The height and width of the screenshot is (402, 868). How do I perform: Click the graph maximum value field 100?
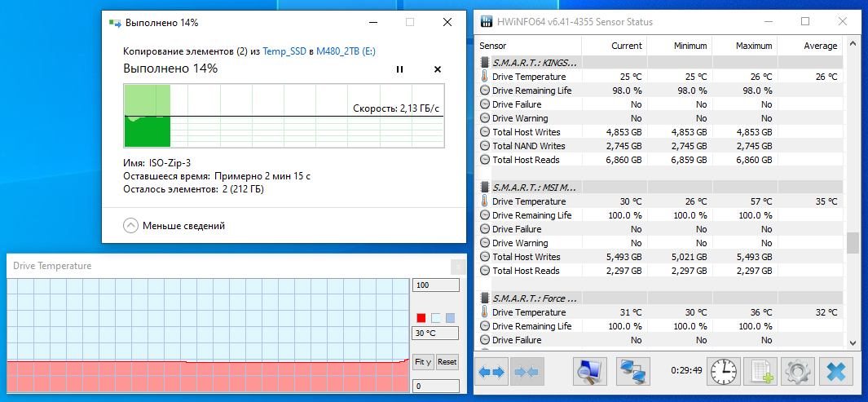[436, 285]
